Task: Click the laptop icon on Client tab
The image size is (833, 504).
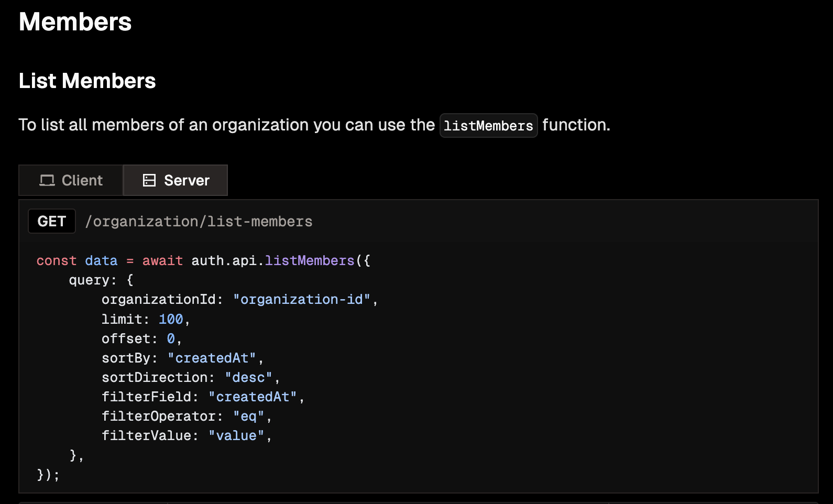Action: 47,181
